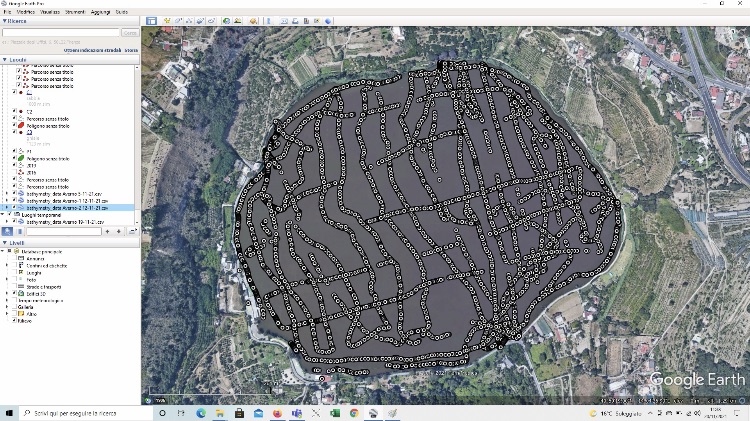The image size is (750, 421).
Task: Open historical imagery clock icon
Action: [226, 21]
